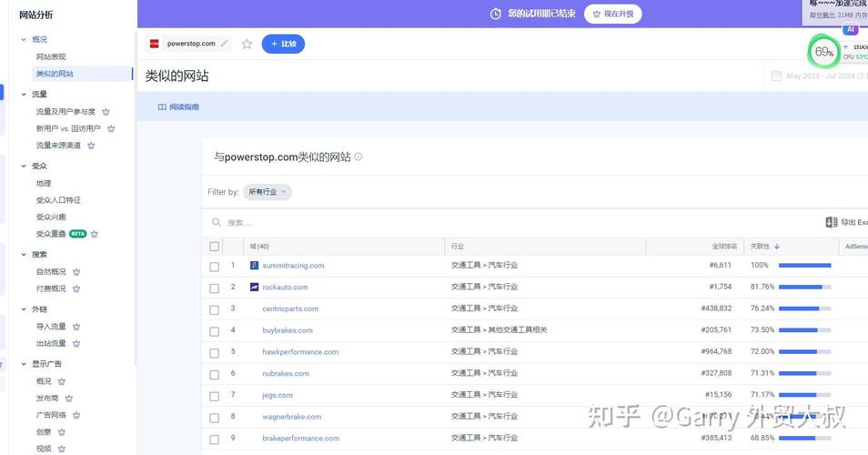Click the sort arrow on 关联性 column
868x455 pixels.
[777, 247]
